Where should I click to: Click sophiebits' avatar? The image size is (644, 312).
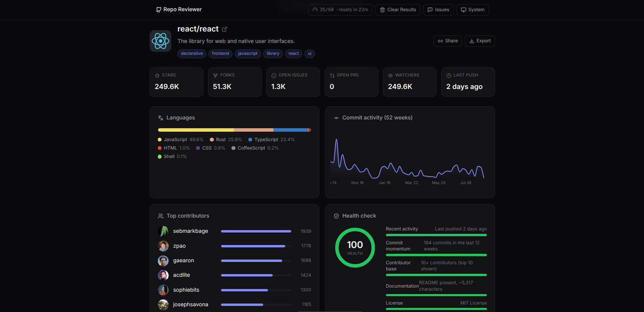point(163,290)
